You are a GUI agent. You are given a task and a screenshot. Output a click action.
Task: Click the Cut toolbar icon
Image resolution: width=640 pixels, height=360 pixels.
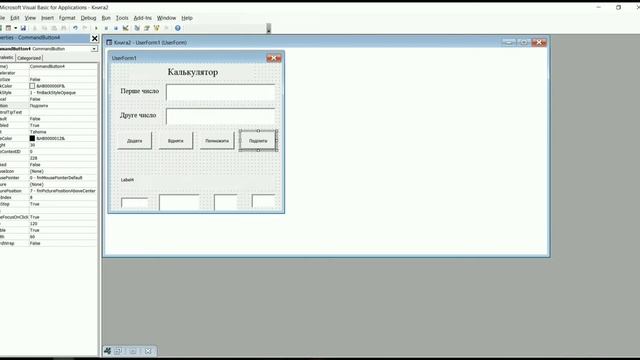click(x=35, y=28)
